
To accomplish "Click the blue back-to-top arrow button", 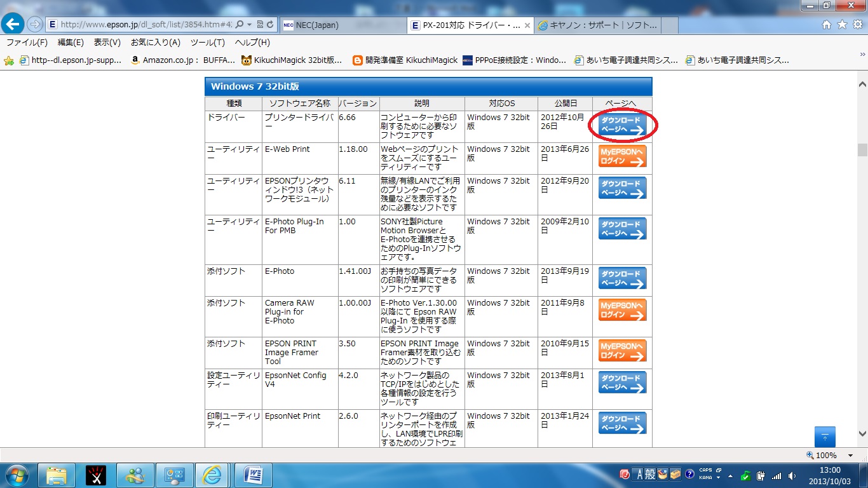I will [x=825, y=437].
